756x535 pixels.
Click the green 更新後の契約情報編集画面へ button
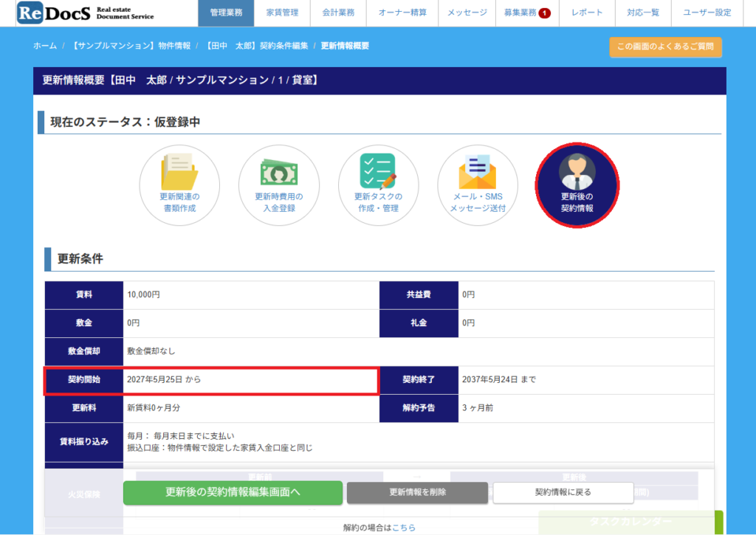click(x=233, y=492)
